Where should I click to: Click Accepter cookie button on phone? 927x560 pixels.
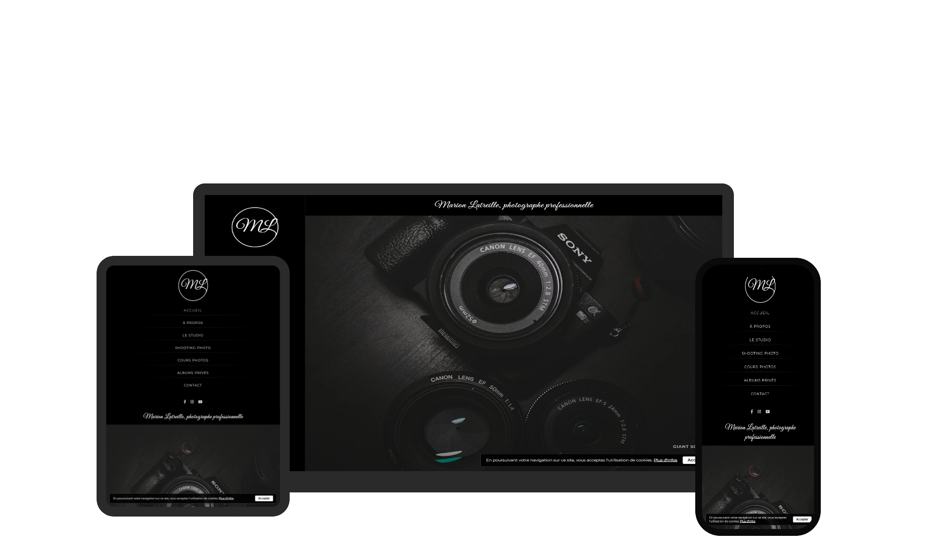click(x=802, y=519)
